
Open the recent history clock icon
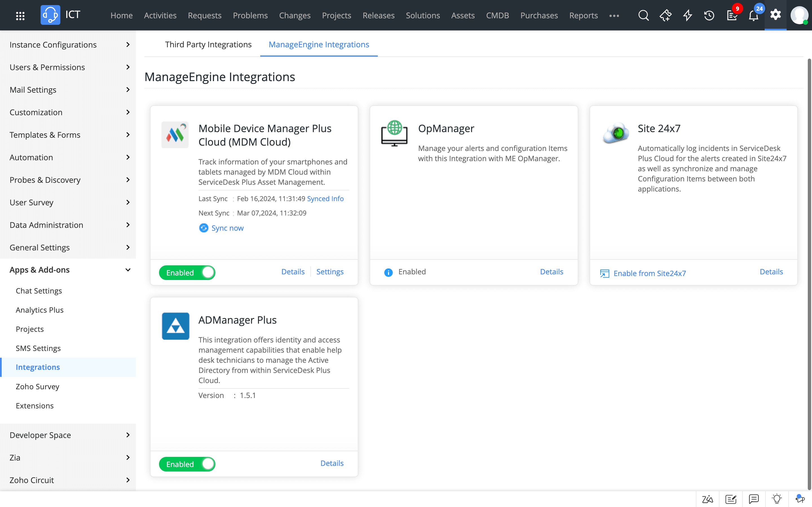click(709, 15)
